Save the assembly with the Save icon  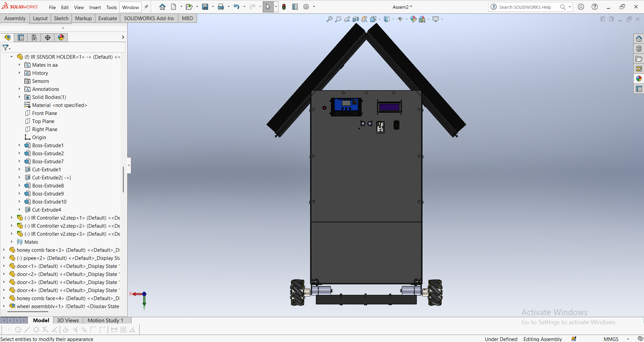coord(205,7)
